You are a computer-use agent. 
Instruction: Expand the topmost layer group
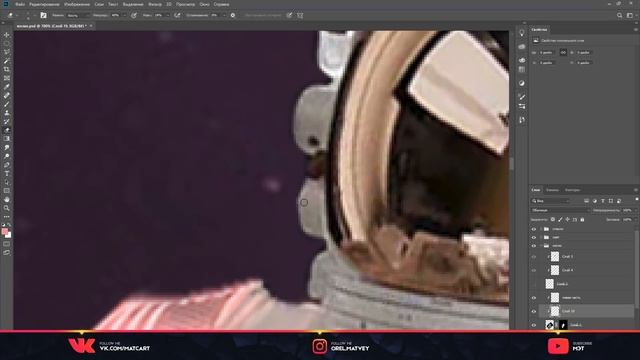pos(541,229)
